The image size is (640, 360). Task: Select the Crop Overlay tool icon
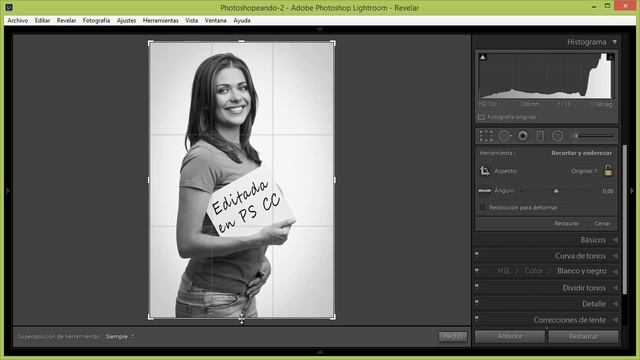[x=486, y=136]
